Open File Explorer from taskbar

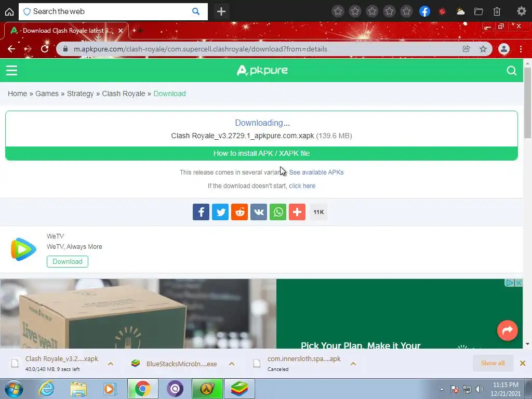point(78,389)
